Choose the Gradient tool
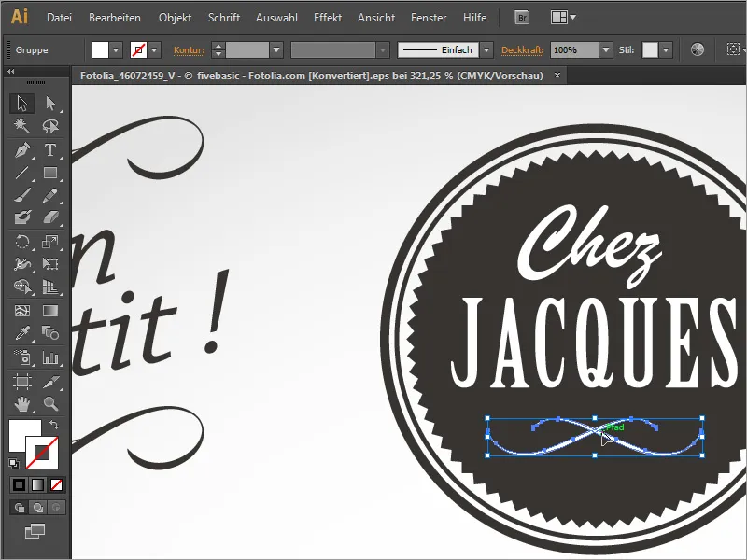The height and width of the screenshot is (560, 747). [x=50, y=311]
